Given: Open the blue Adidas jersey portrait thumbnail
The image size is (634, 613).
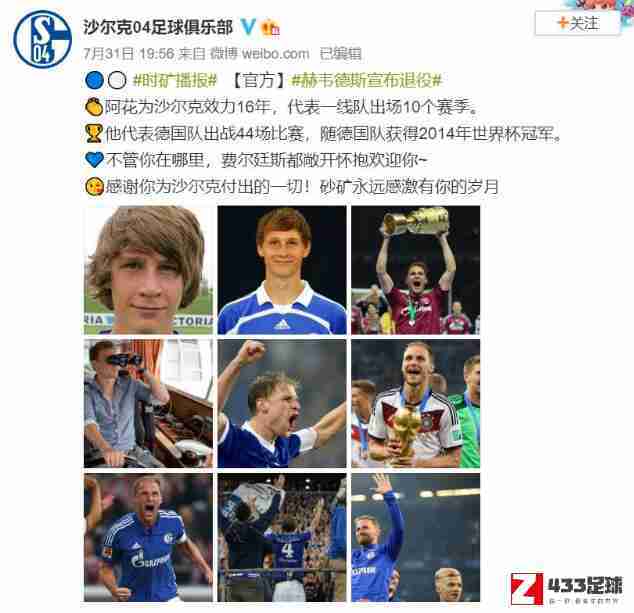Looking at the screenshot, I should (282, 270).
